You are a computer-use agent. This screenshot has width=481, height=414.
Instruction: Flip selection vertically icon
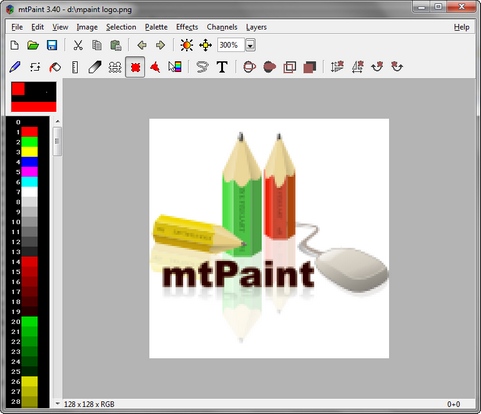337,67
